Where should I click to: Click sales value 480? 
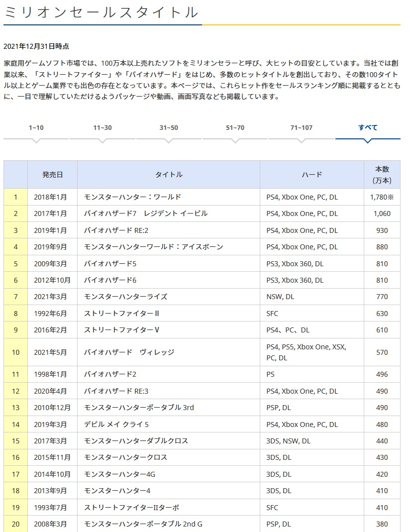[x=382, y=425]
